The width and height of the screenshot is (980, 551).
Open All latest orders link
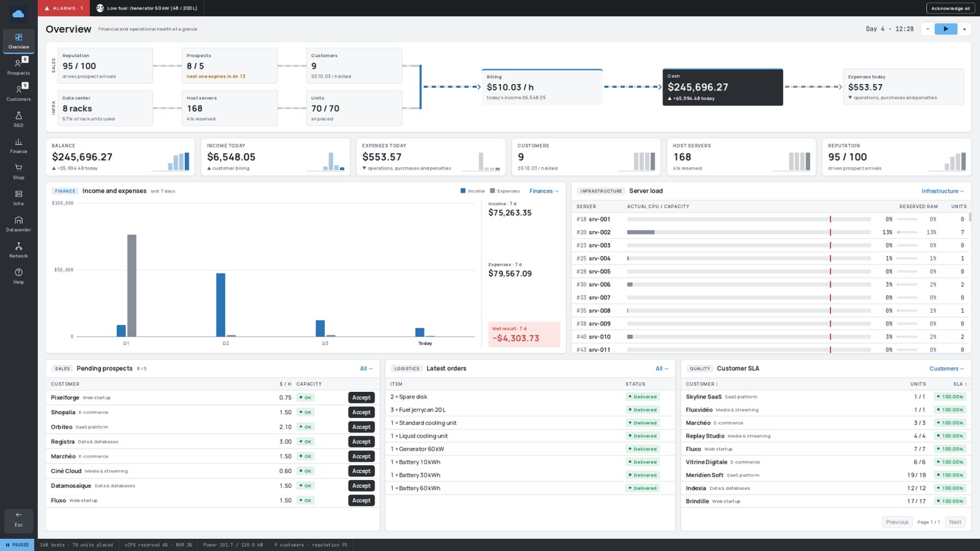(x=661, y=369)
